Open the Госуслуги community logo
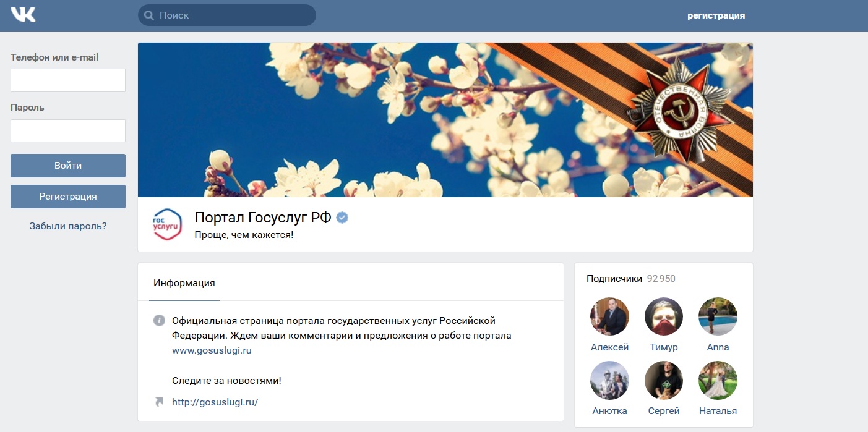 [x=167, y=224]
